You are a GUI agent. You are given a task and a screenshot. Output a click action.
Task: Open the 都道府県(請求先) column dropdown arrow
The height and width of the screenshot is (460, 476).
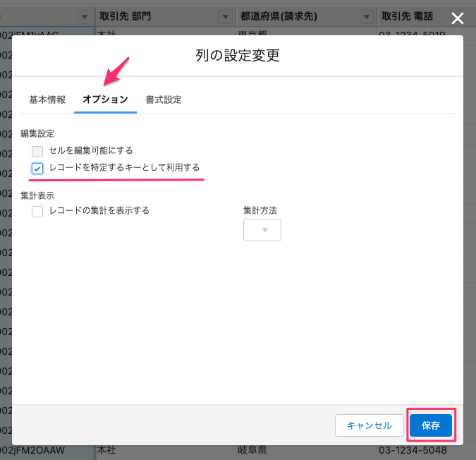[367, 17]
